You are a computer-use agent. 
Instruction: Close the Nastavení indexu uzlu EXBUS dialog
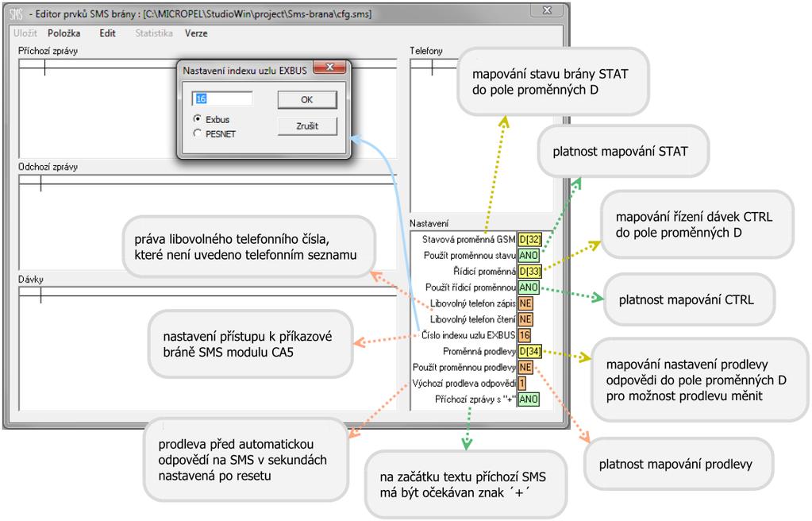(x=329, y=68)
